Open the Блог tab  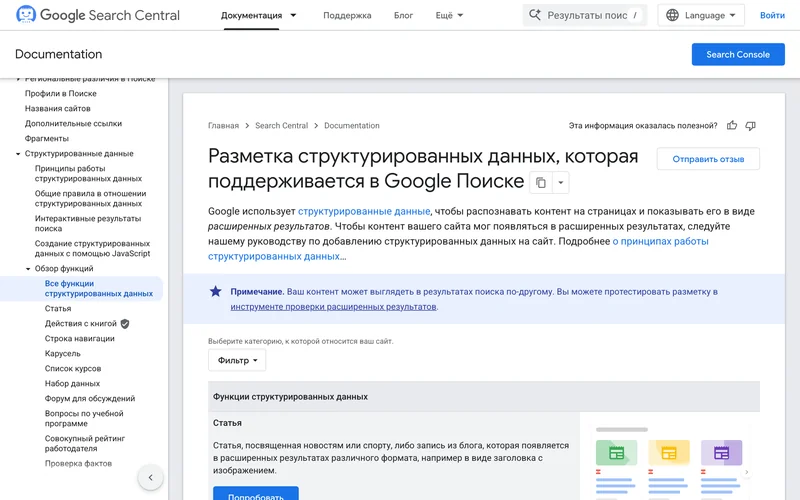[x=403, y=15]
